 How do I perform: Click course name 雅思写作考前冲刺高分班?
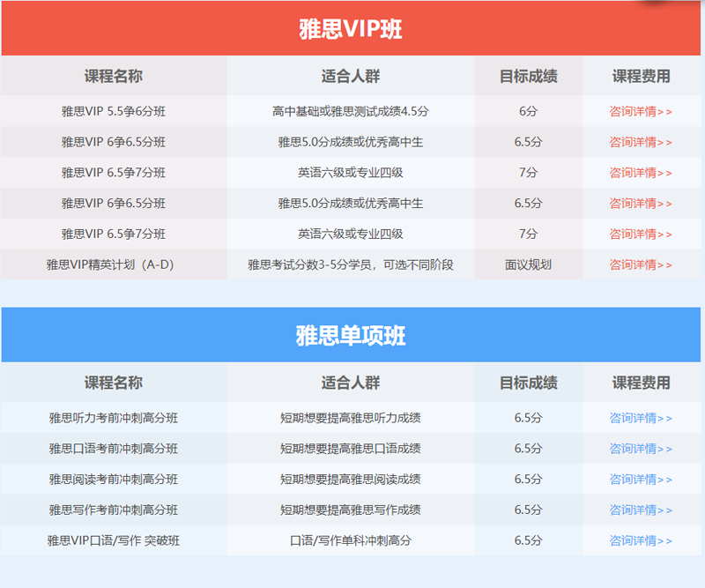(114, 510)
